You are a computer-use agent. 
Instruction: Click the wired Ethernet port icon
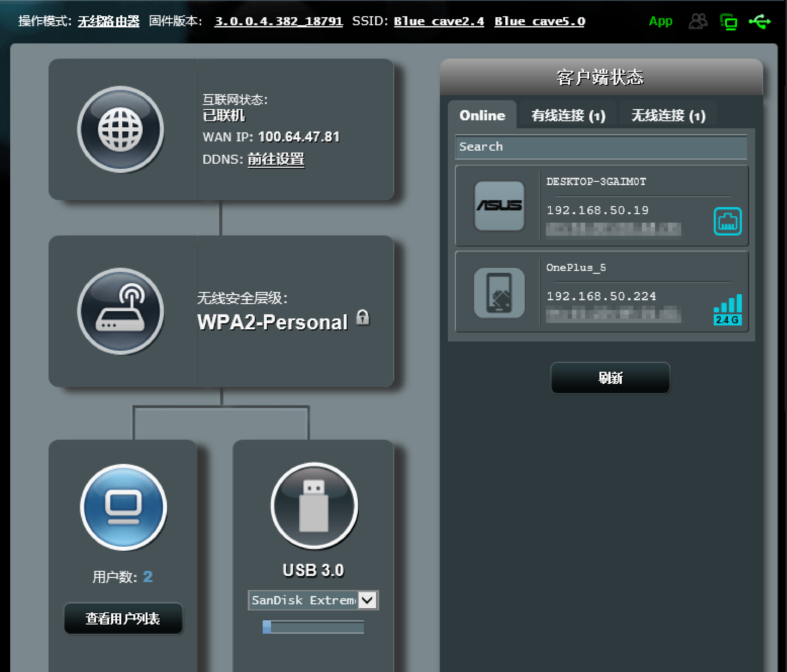point(727,221)
